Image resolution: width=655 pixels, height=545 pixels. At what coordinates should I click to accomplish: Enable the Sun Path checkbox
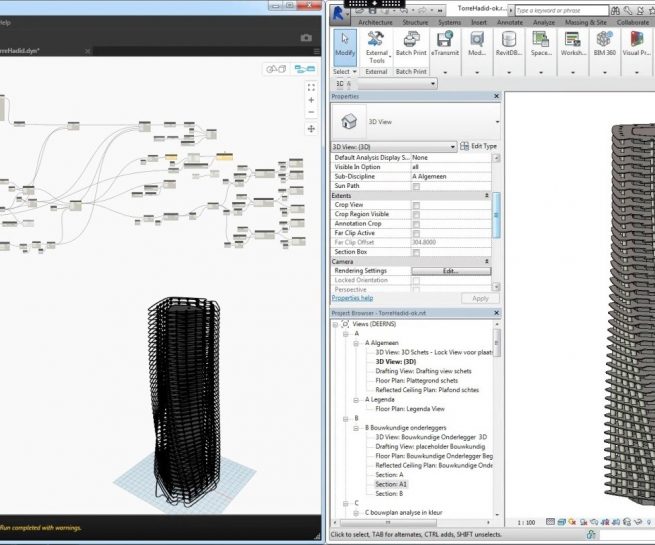click(416, 186)
